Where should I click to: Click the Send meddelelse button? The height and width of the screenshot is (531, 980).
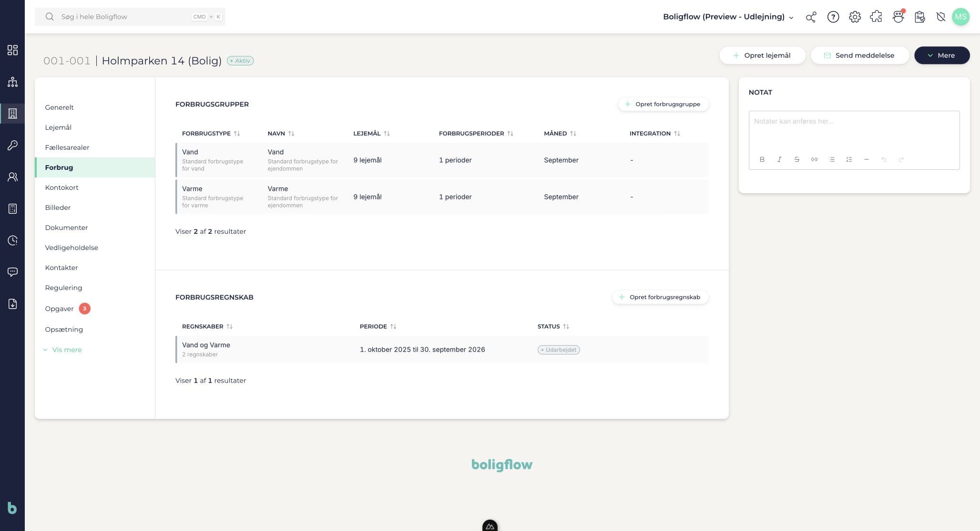859,55
